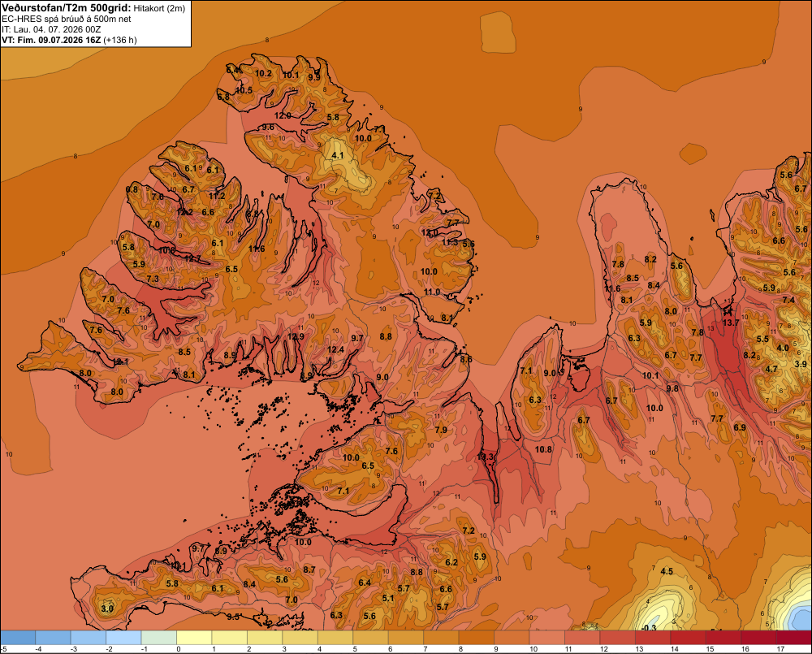812x654 pixels.
Task: Click the map title Veðurstofan/T2m 500grid
Action: click(x=67, y=8)
